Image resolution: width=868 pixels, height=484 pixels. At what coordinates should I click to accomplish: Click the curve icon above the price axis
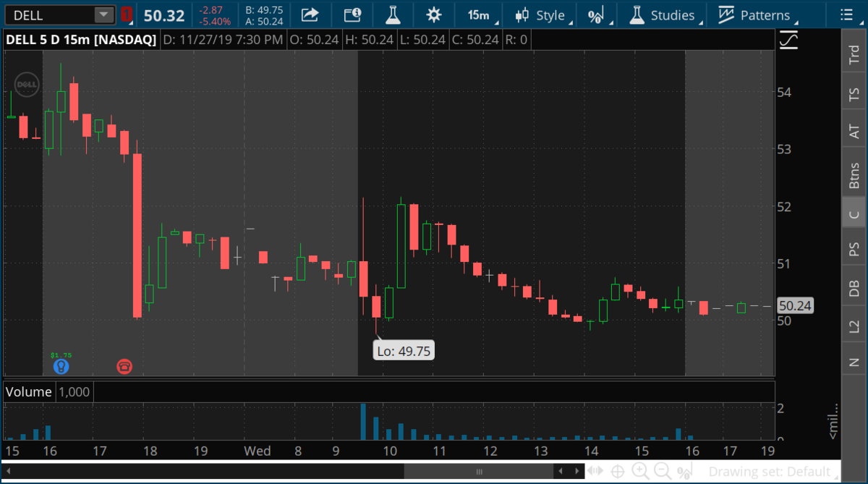[x=788, y=41]
